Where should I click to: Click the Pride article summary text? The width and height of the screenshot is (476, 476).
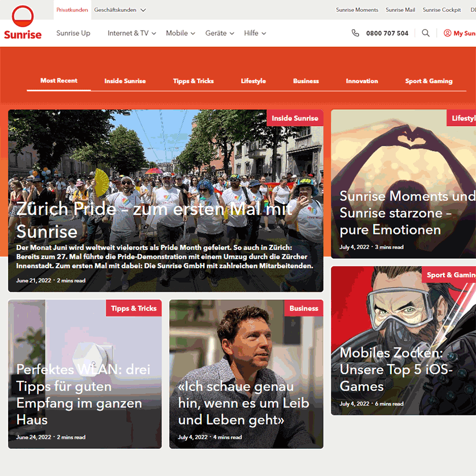165,256
